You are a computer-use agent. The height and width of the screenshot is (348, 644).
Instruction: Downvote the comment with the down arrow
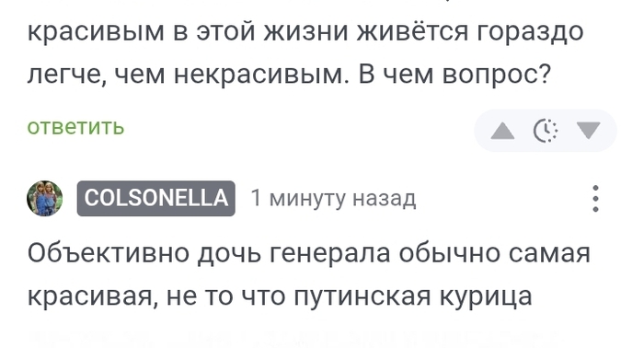point(589,131)
